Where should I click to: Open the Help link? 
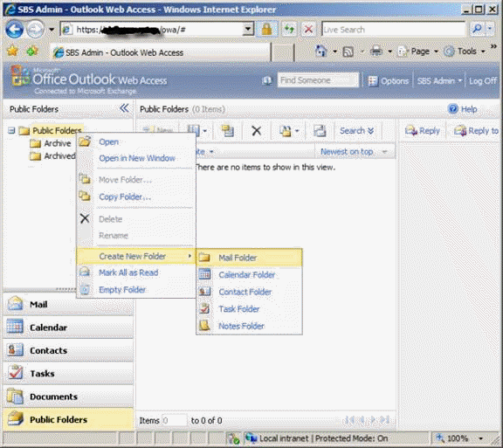pyautogui.click(x=463, y=109)
